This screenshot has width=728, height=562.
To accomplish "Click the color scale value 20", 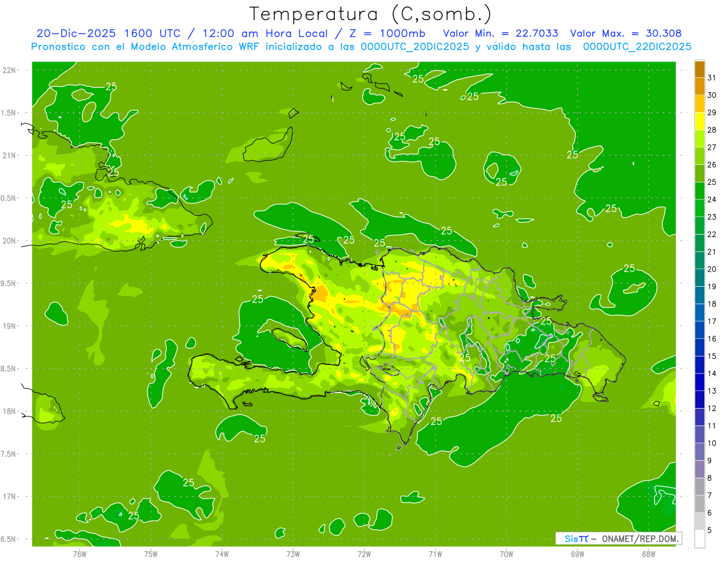I will coord(712,269).
